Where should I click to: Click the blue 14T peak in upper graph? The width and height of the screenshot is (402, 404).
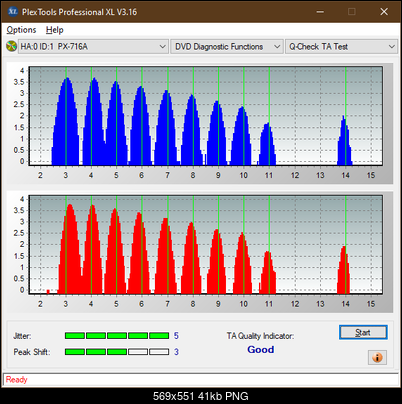point(344,140)
